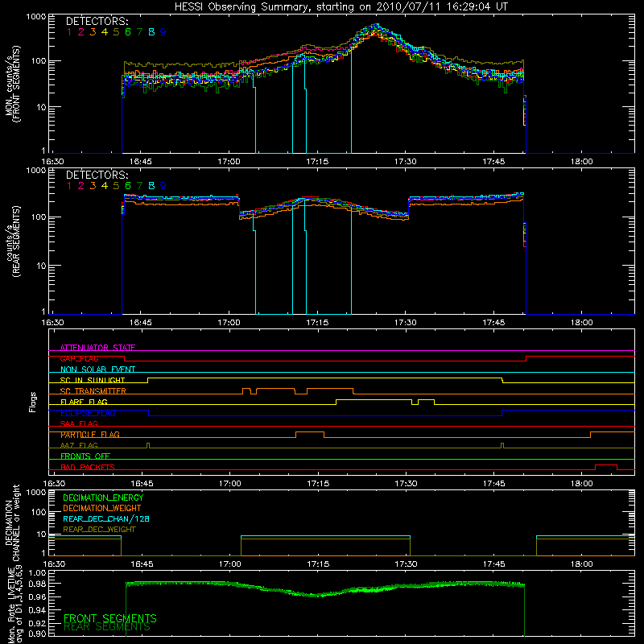Click the FLARE_FLAG label
This screenshot has height=644, width=644.
coord(84,402)
